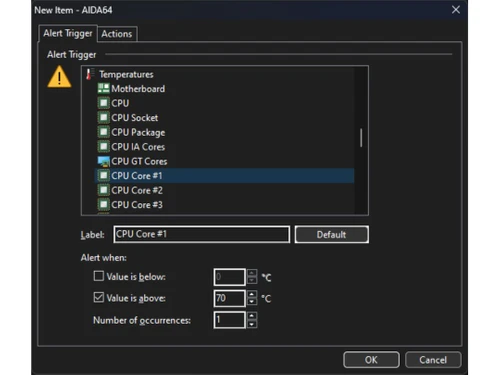
Task: Click the Temperatures thermometer icon
Action: (89, 74)
